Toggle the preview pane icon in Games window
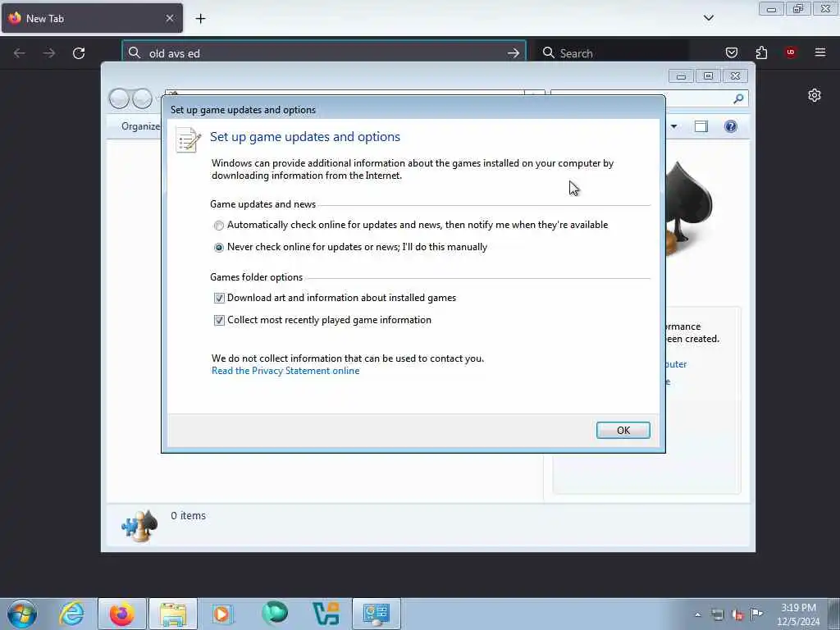Image resolution: width=840 pixels, height=630 pixels. pyautogui.click(x=701, y=126)
